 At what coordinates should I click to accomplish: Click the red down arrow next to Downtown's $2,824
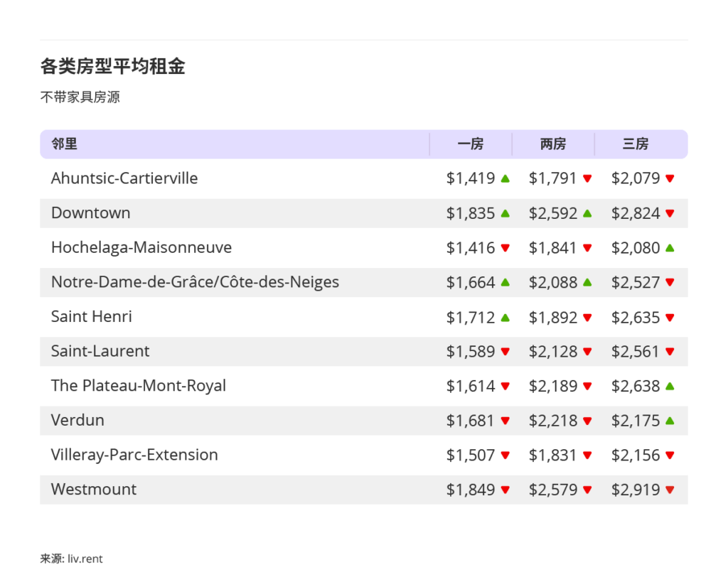(x=669, y=213)
